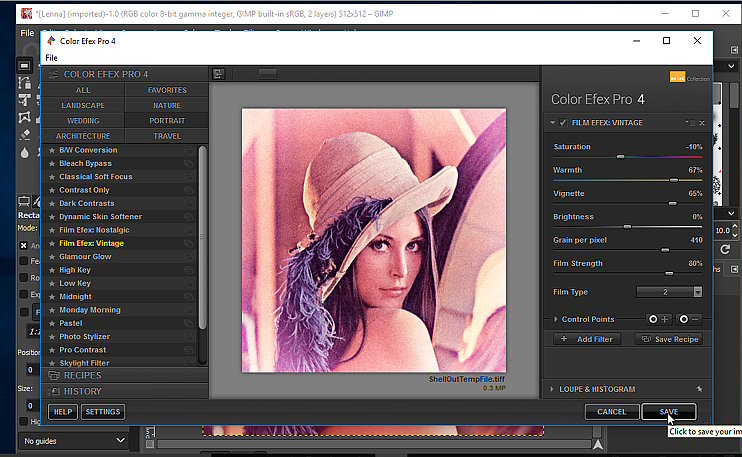
Task: Open presets icon for High Key
Action: coord(188,270)
